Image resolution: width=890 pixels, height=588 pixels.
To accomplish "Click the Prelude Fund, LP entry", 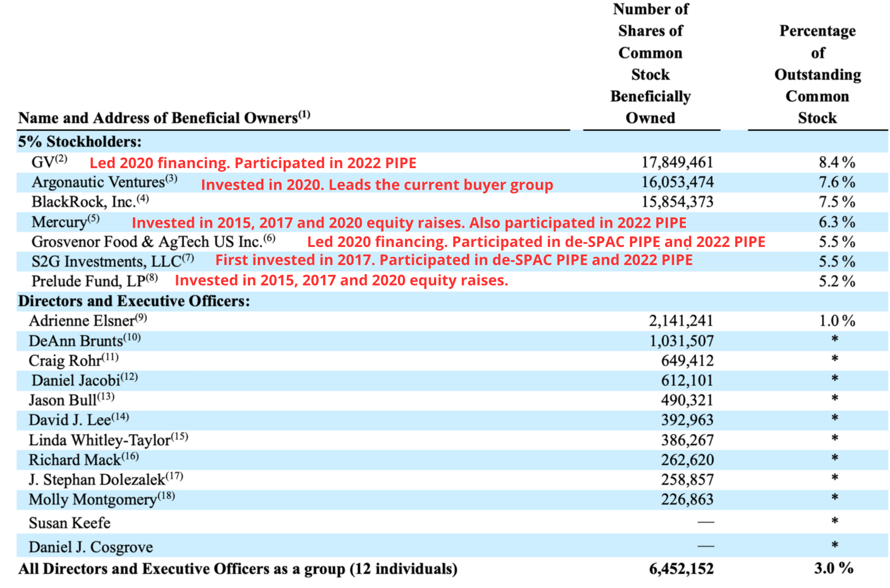I will point(88,281).
